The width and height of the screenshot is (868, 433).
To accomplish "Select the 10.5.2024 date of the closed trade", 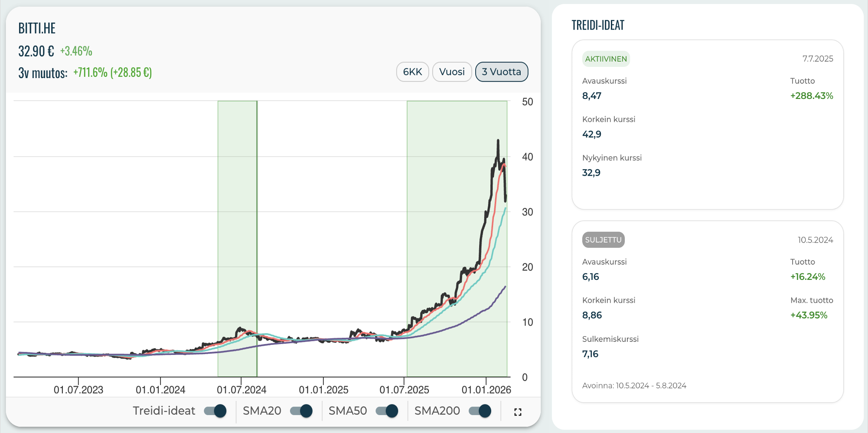I will [x=815, y=240].
